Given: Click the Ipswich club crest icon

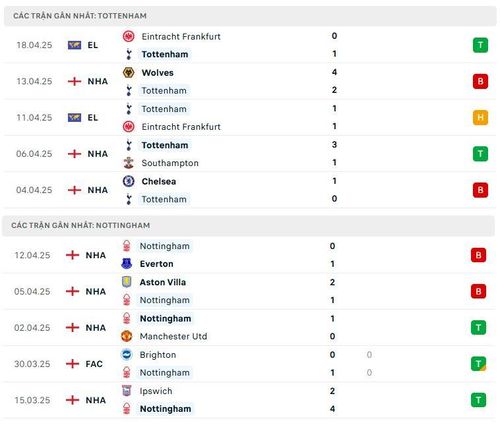Looking at the screenshot, I should pos(127,391).
